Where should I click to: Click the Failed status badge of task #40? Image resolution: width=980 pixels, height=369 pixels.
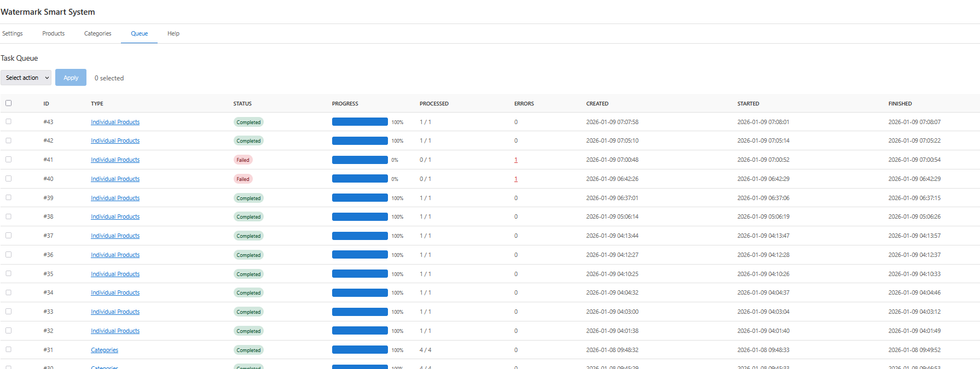[x=243, y=179]
